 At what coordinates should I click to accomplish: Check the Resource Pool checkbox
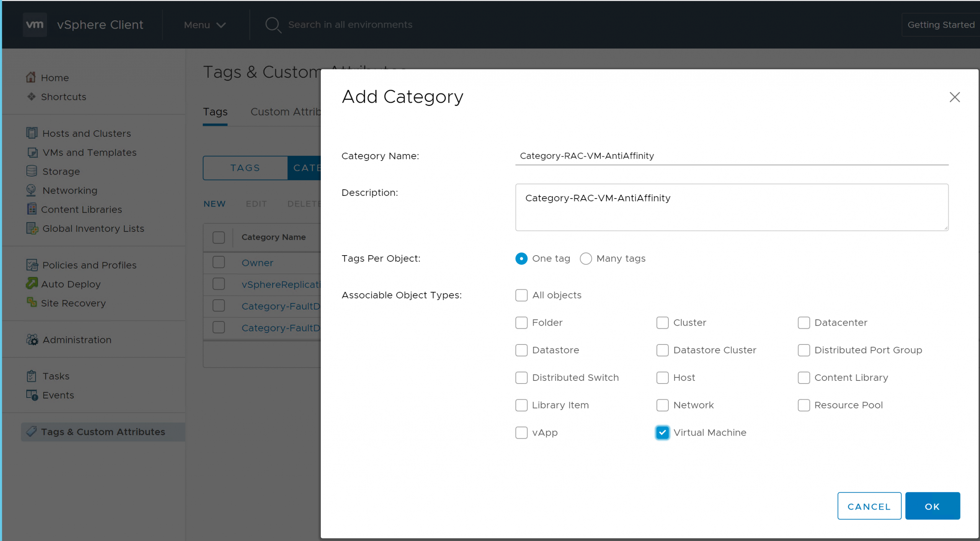tap(804, 405)
